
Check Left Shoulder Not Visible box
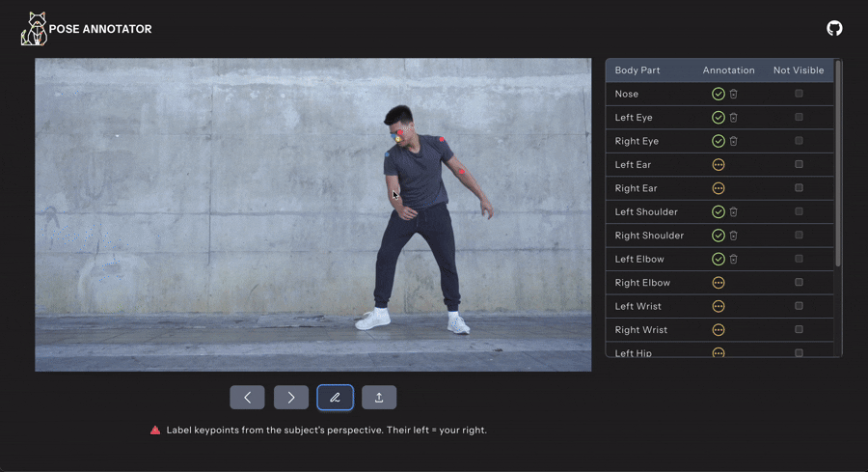pos(799,211)
